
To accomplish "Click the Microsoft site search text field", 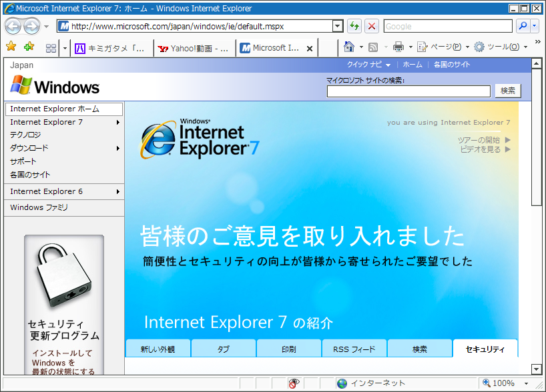I will click(x=408, y=91).
